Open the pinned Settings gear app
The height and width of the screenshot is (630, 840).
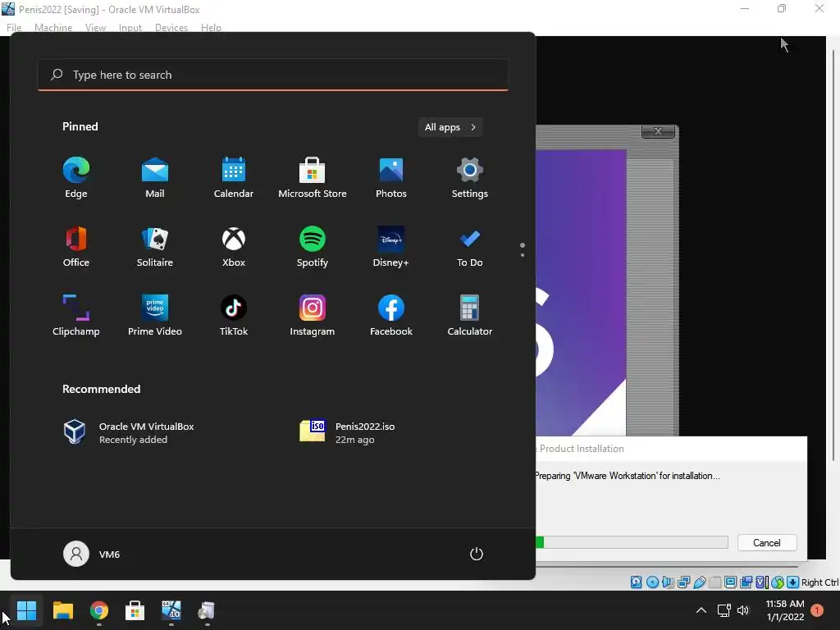pyautogui.click(x=470, y=178)
